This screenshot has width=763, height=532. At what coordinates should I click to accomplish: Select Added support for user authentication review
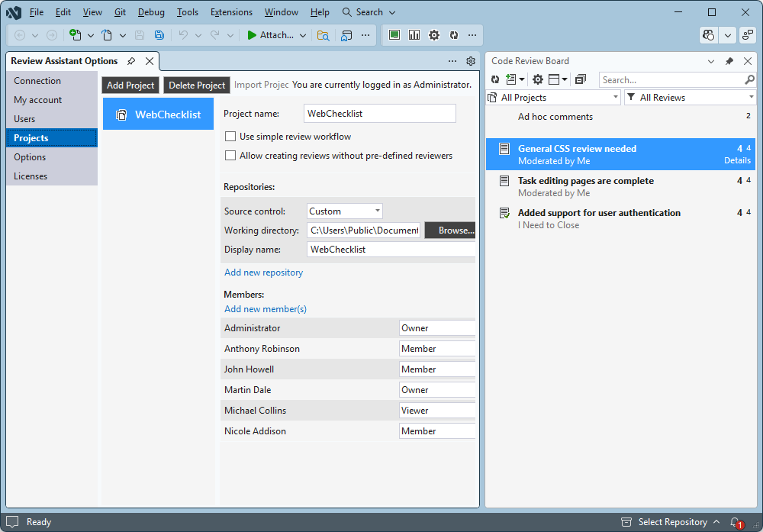point(620,218)
